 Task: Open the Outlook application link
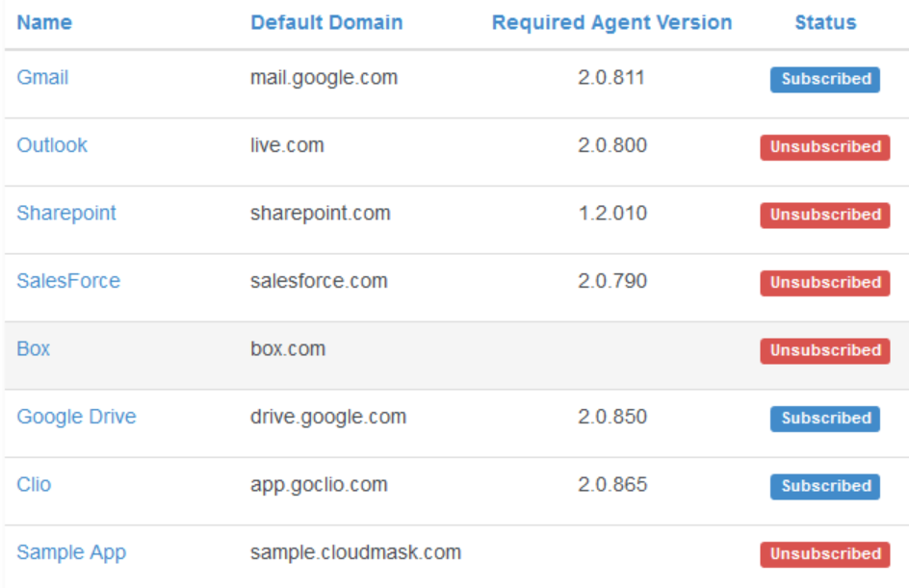[52, 145]
